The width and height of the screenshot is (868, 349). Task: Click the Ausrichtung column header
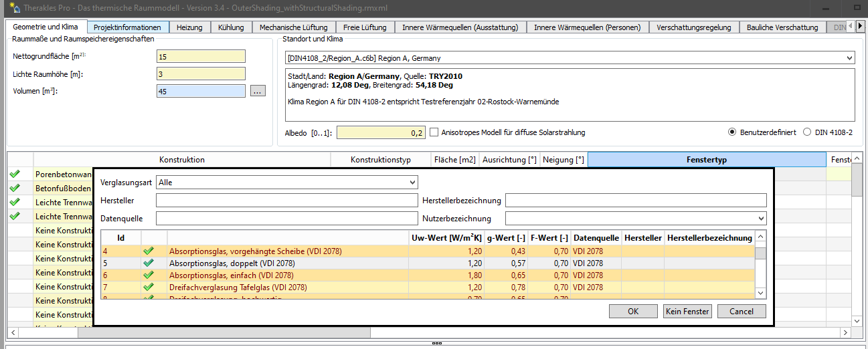coord(510,160)
